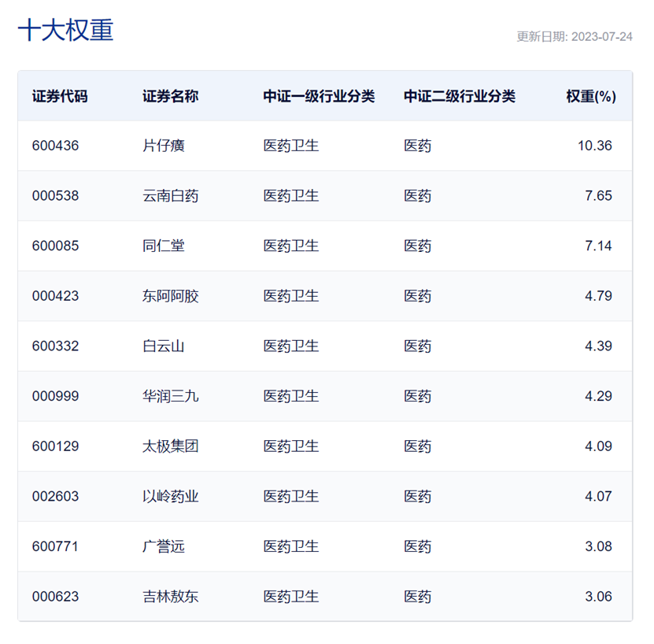
Task: Click weight value 3.06
Action: [x=599, y=597]
